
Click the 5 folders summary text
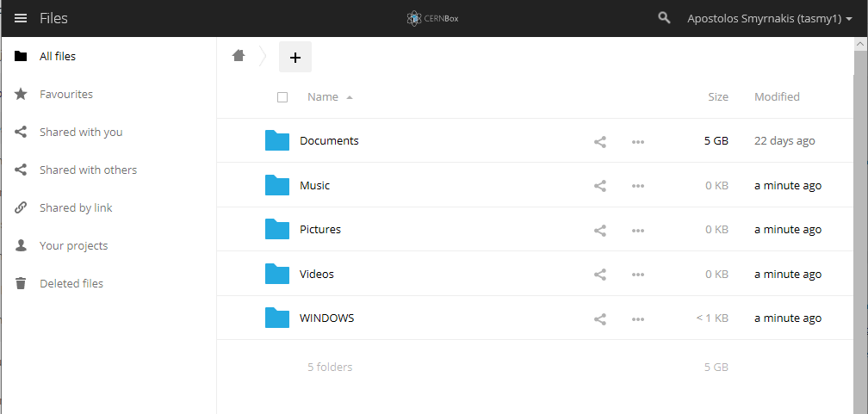point(330,367)
